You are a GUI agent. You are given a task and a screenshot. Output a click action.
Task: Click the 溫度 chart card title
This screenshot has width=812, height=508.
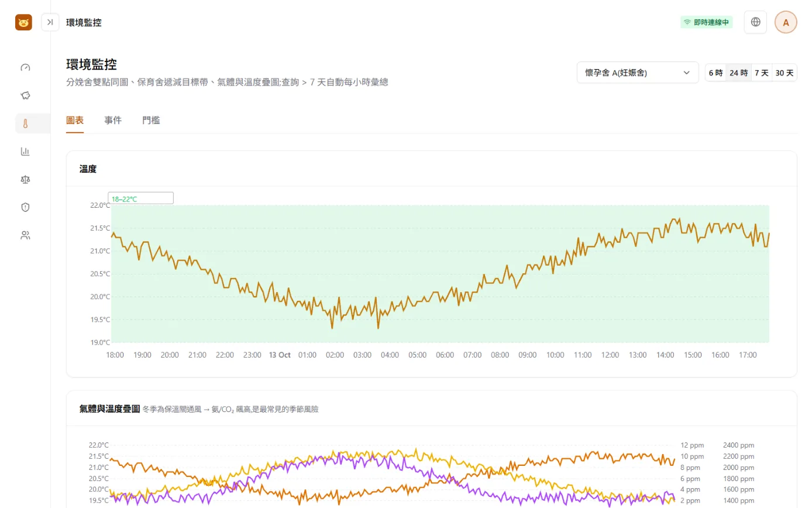pyautogui.click(x=88, y=169)
